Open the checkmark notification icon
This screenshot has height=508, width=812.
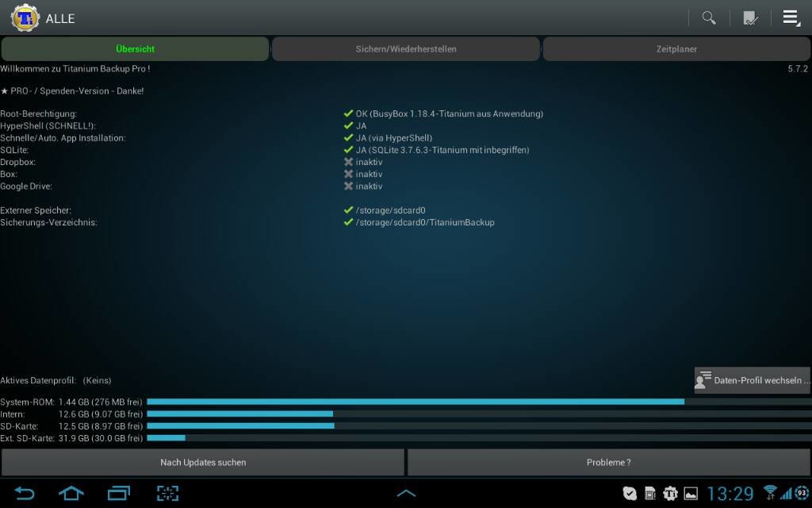(x=630, y=494)
